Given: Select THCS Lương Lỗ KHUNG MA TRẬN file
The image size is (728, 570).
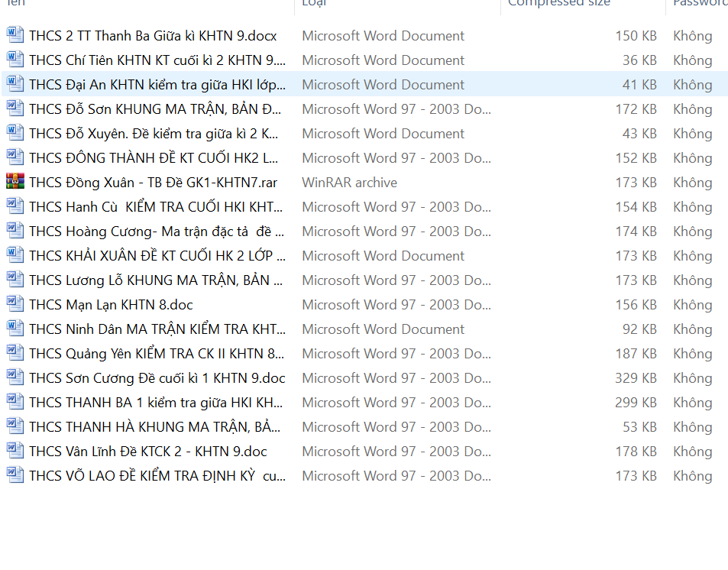Looking at the screenshot, I should click(x=156, y=280).
